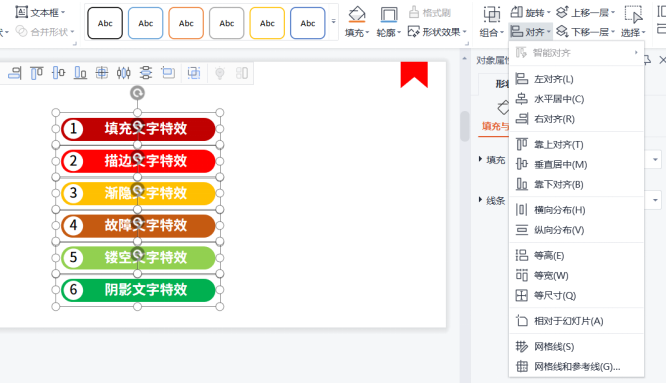The width and height of the screenshot is (667, 384).
Task: Click the pin icon on the 对象属性 panel
Action: 647,60
